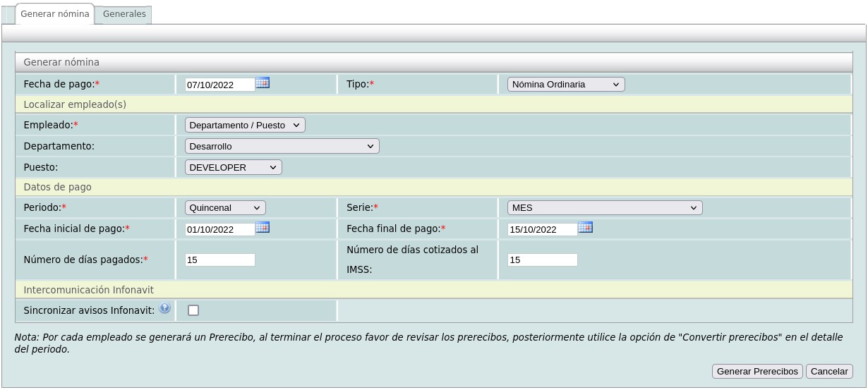
Task: Switch to the Generales tab
Action: (124, 14)
